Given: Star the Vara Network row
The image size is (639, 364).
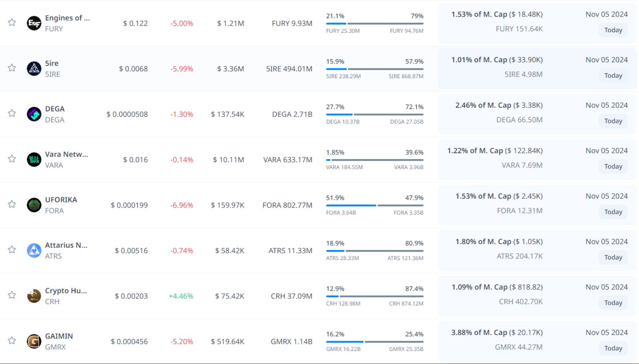Looking at the screenshot, I should point(12,159).
